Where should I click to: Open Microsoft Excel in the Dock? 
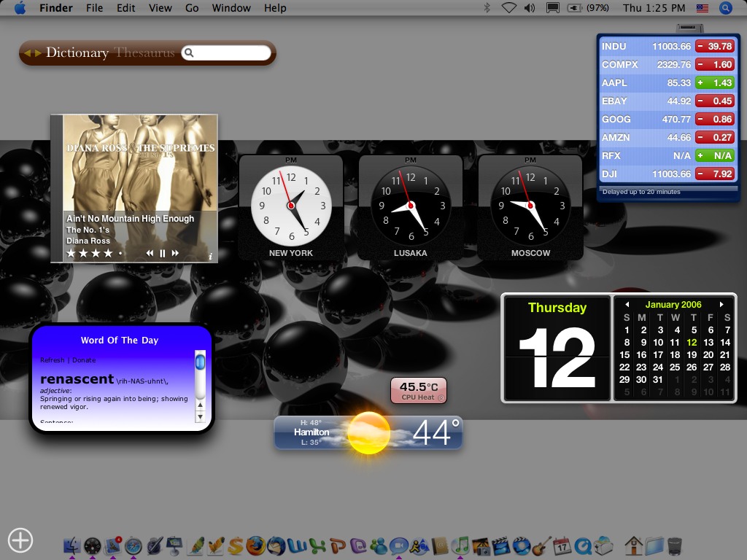317,545
